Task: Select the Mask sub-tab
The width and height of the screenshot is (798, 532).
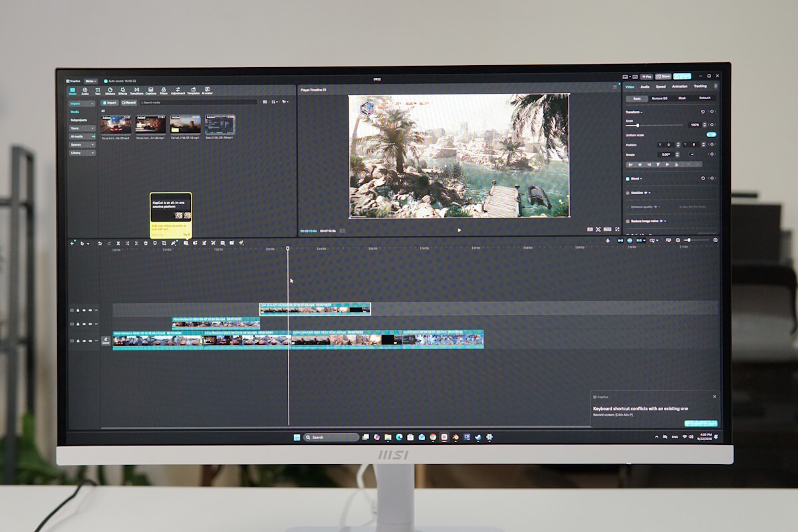Action: click(682, 98)
